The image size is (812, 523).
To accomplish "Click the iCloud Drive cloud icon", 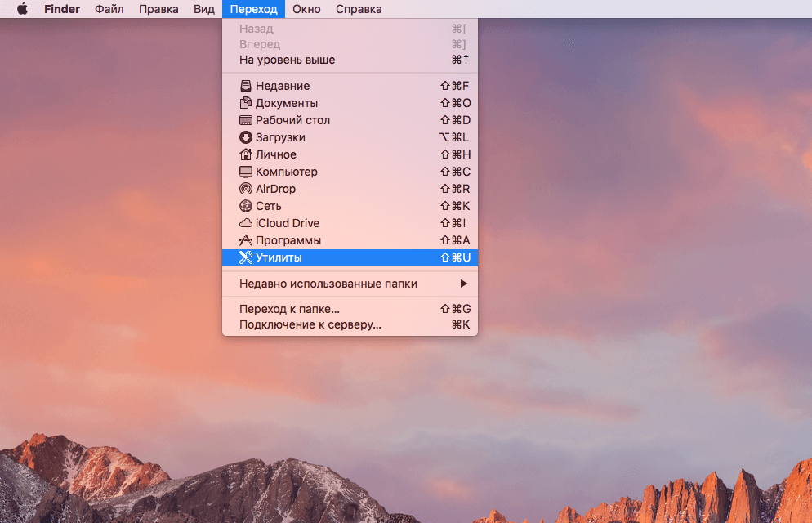I will pos(245,223).
